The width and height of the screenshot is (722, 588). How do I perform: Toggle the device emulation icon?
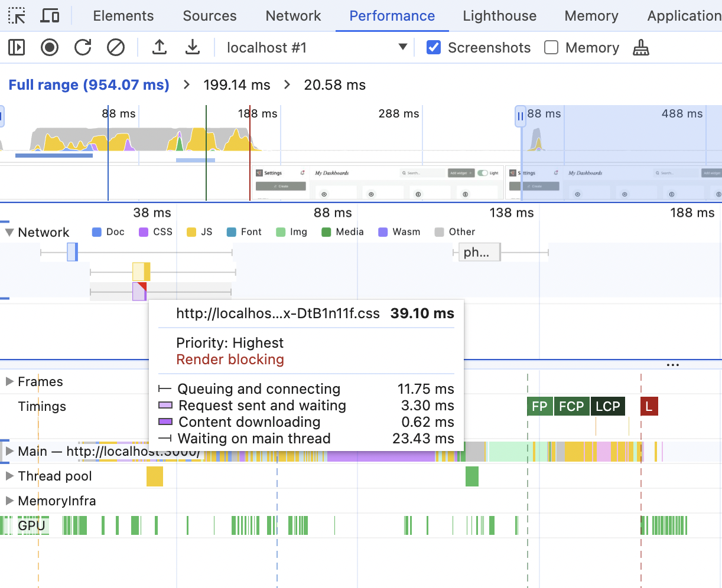pyautogui.click(x=50, y=15)
